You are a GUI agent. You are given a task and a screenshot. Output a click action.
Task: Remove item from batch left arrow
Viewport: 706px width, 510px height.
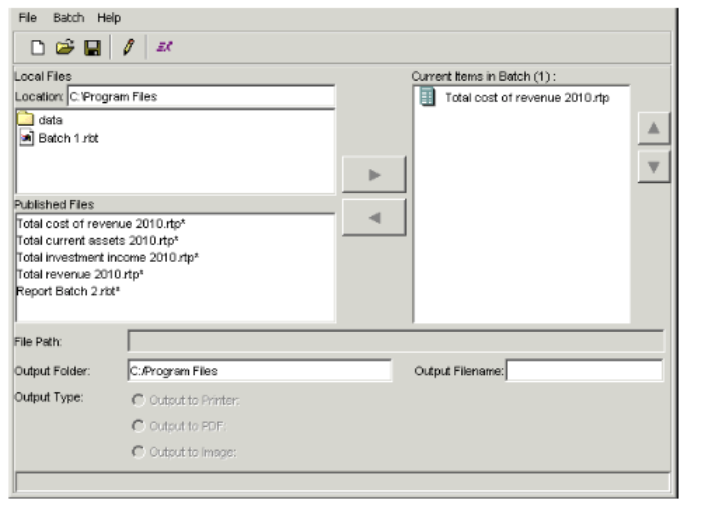pos(374,216)
